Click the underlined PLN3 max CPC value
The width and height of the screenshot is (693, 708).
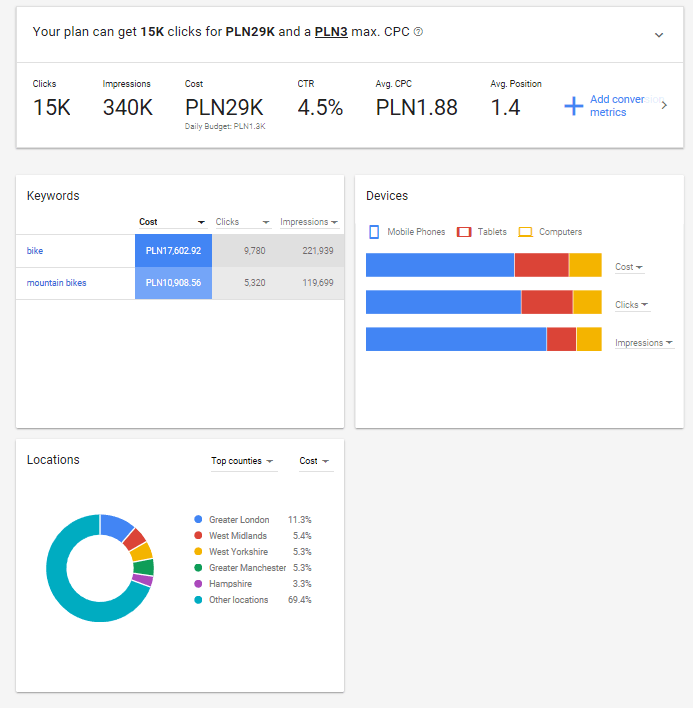pos(331,32)
